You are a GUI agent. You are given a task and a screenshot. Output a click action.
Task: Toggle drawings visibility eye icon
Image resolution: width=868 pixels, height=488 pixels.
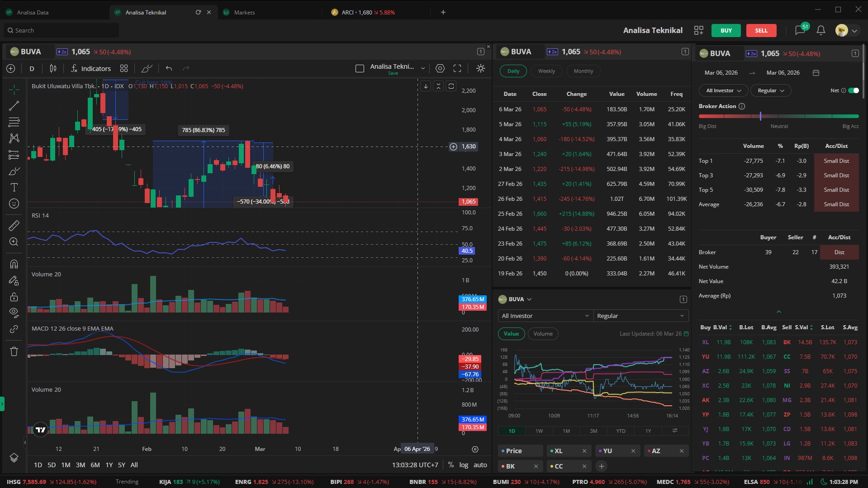point(14,312)
